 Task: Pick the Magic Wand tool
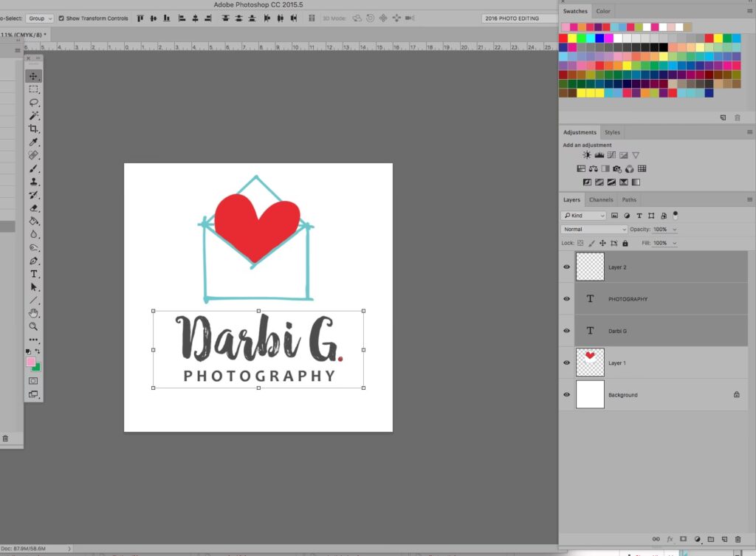point(34,116)
